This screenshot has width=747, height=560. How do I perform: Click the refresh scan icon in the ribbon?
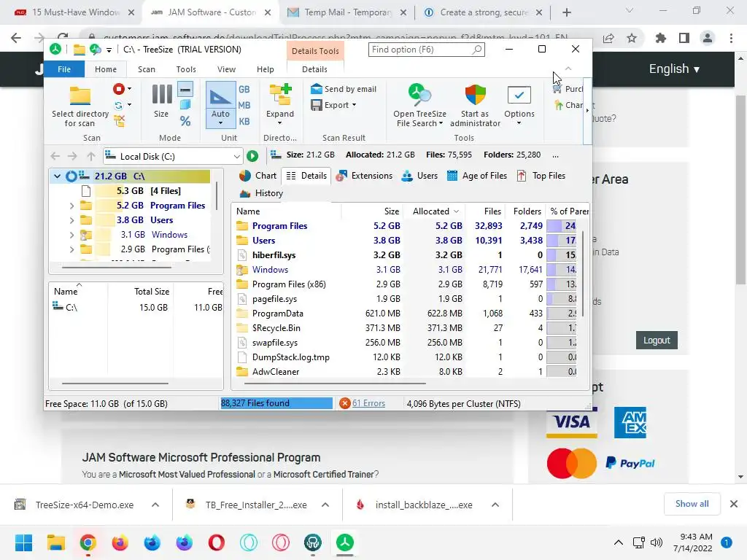tap(119, 105)
